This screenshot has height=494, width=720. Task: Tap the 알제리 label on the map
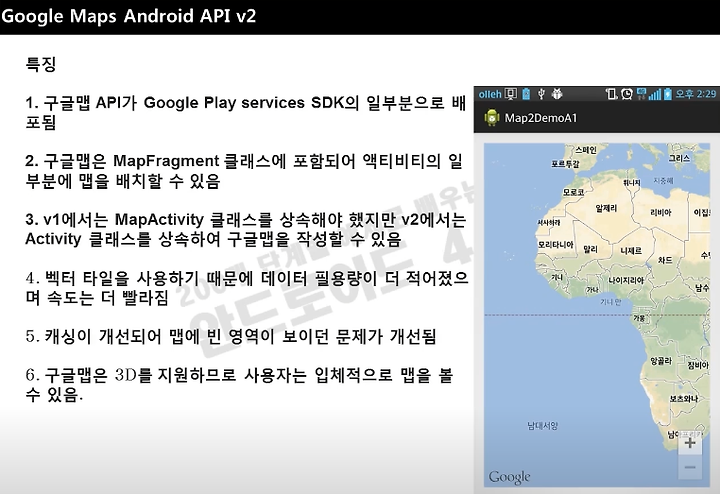(x=606, y=208)
